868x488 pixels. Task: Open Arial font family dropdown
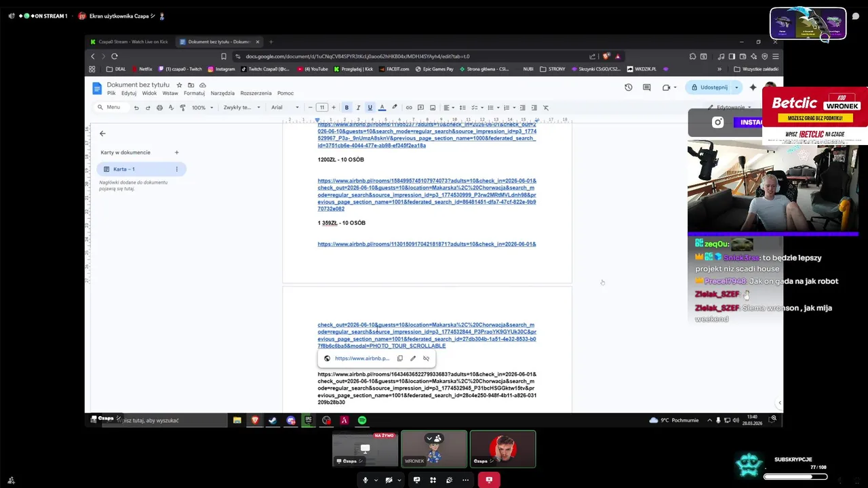click(x=285, y=108)
